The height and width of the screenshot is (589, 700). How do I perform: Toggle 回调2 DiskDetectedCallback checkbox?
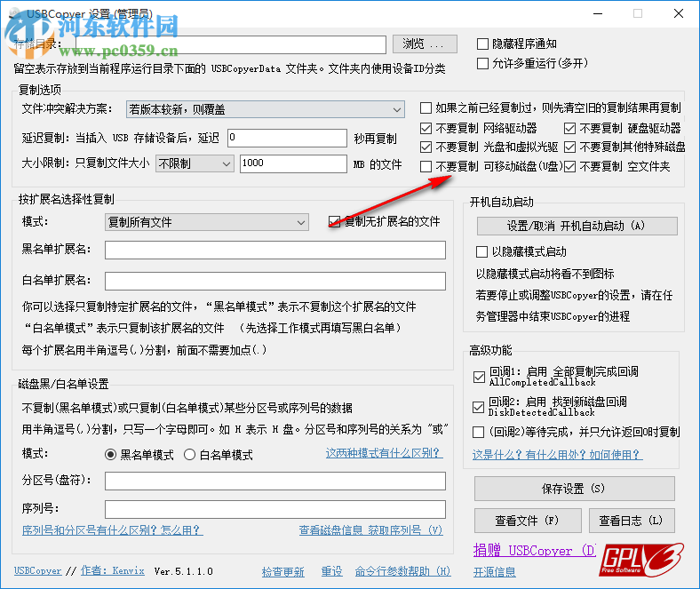pos(478,407)
